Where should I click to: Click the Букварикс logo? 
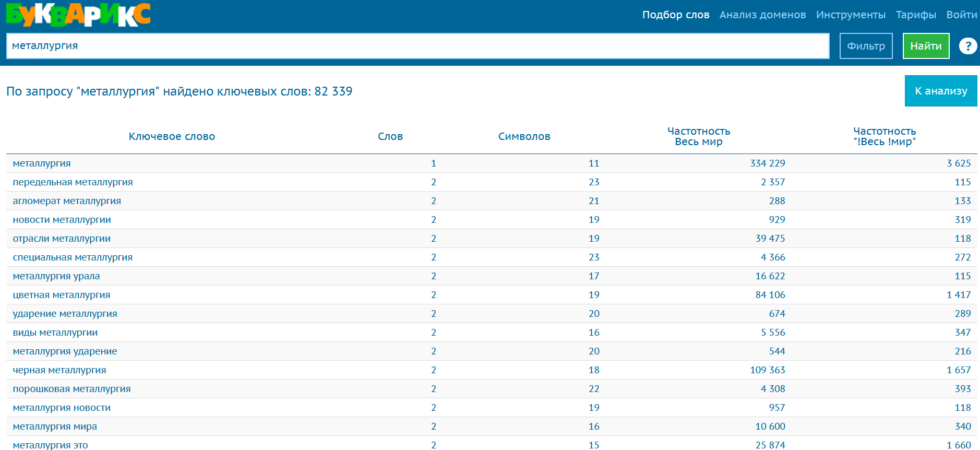pos(78,15)
